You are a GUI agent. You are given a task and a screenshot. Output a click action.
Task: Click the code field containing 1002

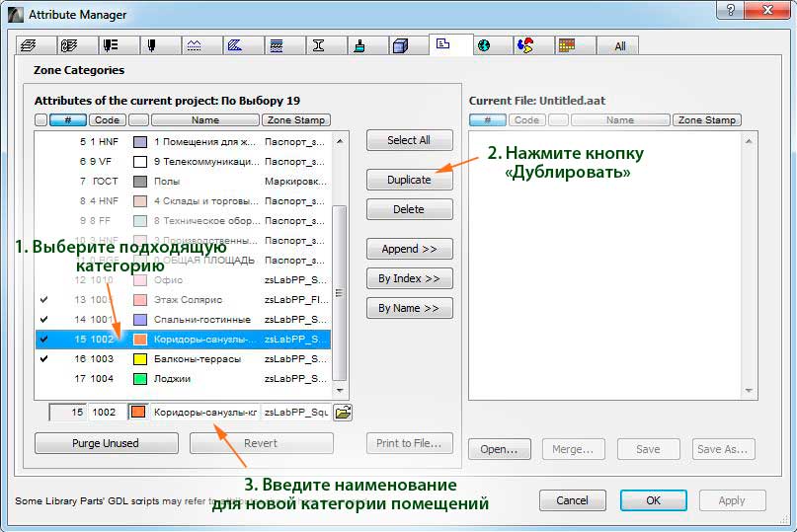[108, 413]
